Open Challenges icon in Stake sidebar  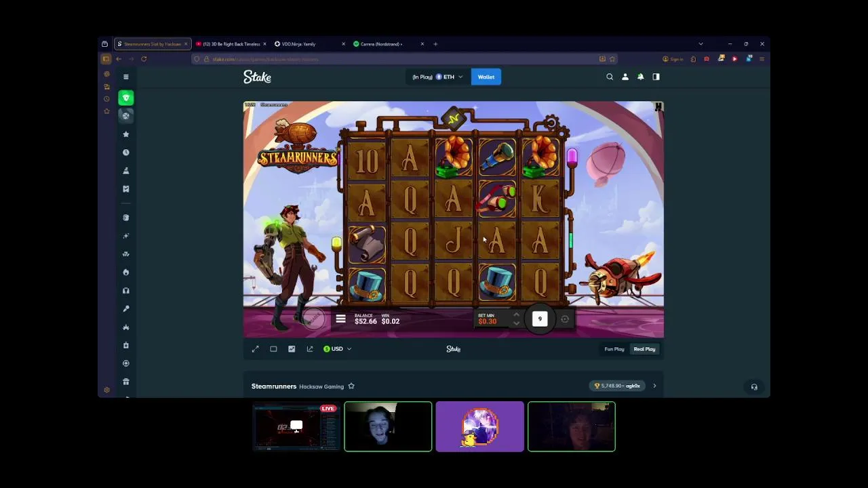125,171
